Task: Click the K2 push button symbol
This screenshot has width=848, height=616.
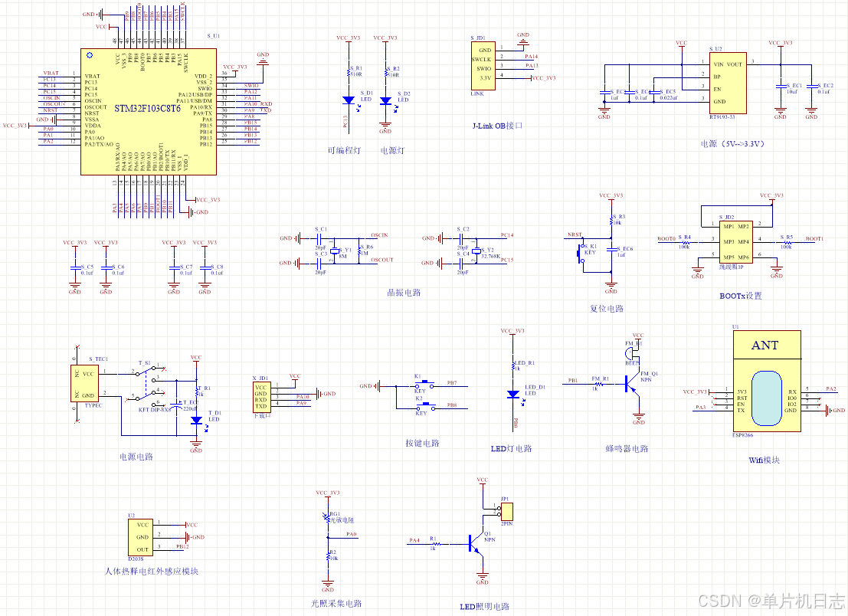Action: 424,406
